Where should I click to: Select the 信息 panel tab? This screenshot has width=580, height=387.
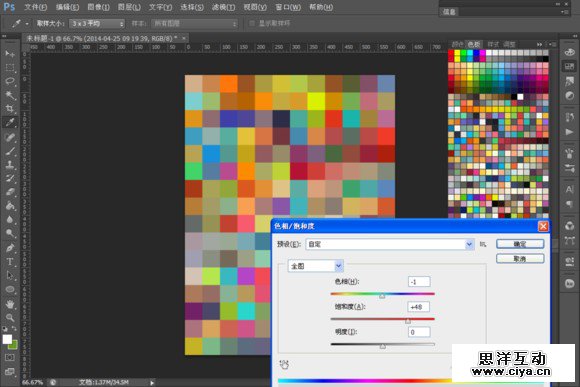(449, 12)
